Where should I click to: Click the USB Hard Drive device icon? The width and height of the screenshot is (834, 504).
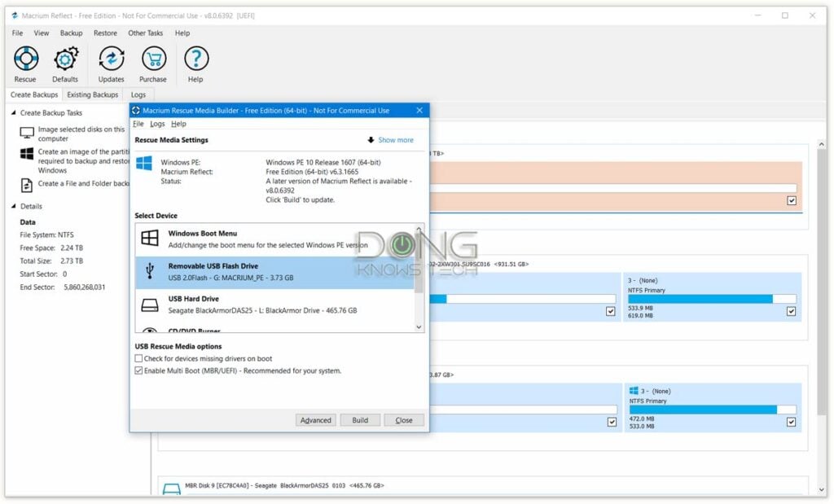pyautogui.click(x=150, y=305)
